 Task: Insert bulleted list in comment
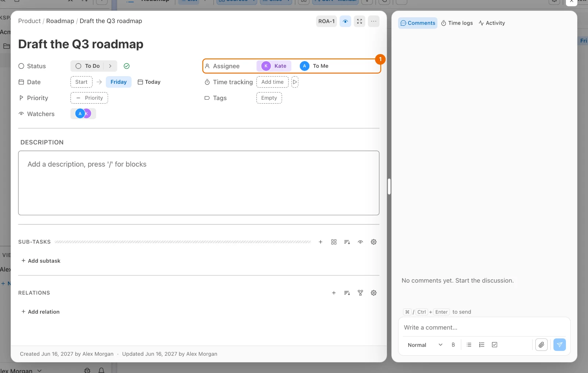pyautogui.click(x=469, y=345)
